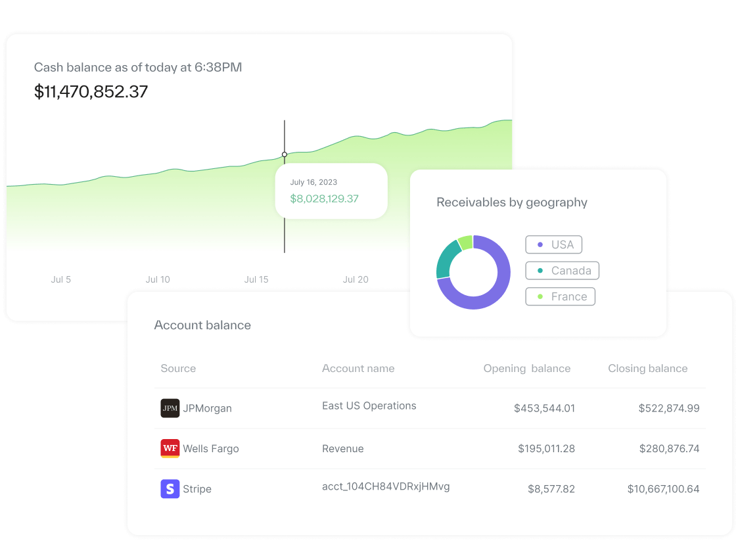
Task: Click the Wells Fargo logo icon
Action: (x=170, y=449)
